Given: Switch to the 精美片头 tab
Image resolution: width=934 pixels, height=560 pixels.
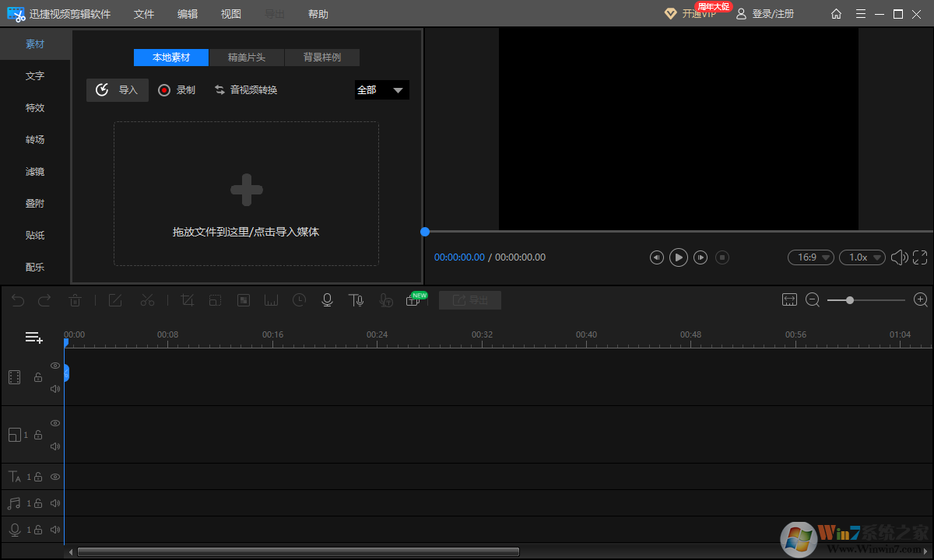Looking at the screenshot, I should coord(246,58).
